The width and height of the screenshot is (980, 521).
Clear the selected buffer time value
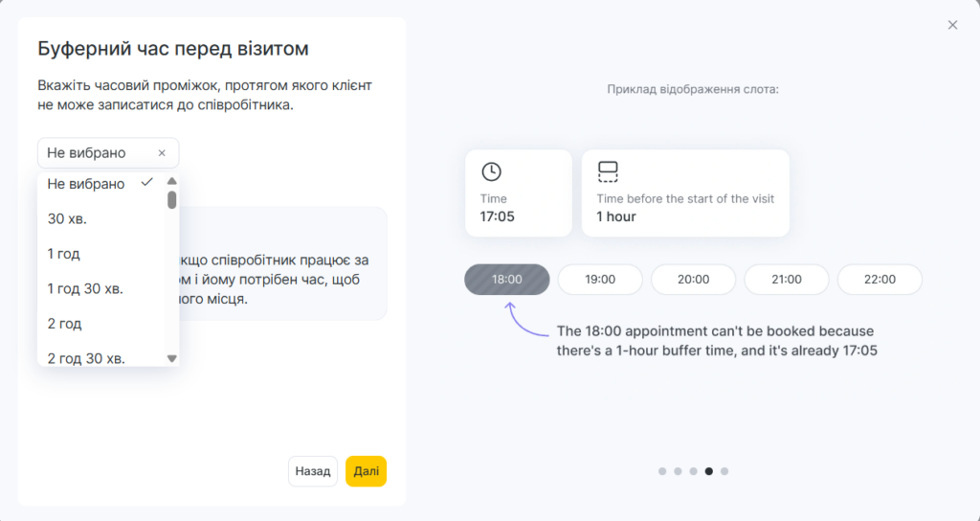pos(162,153)
